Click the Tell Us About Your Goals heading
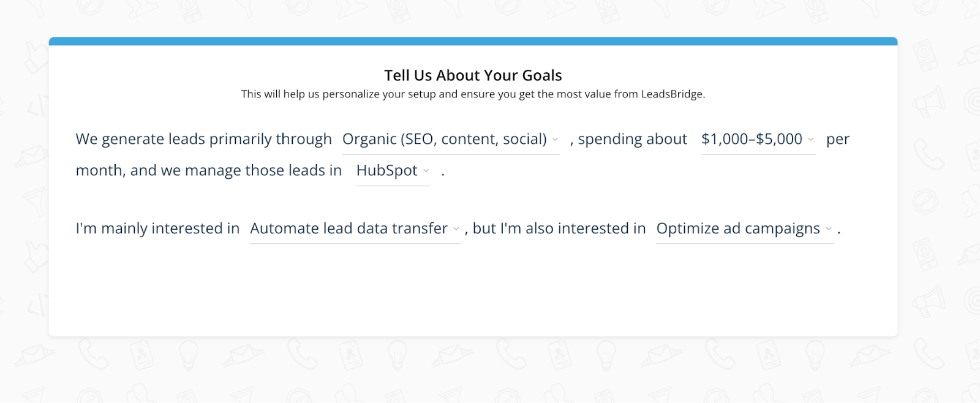This screenshot has width=980, height=403. click(x=472, y=75)
